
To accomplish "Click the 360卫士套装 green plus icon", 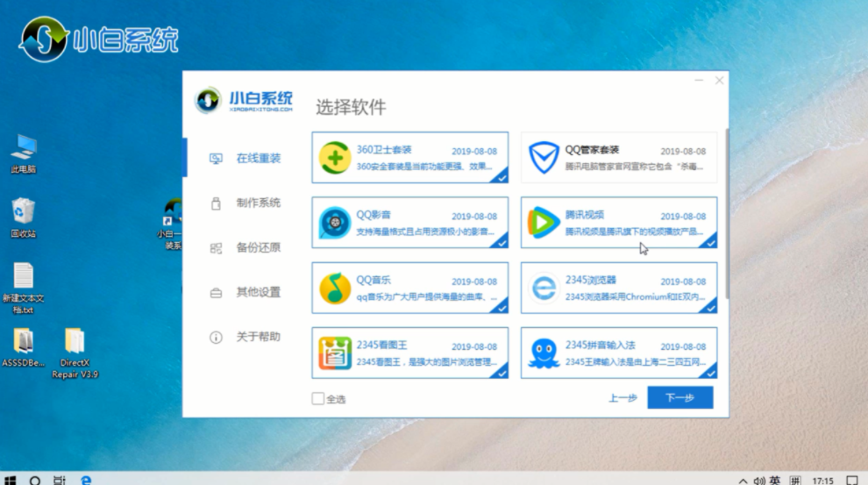I will click(x=335, y=158).
